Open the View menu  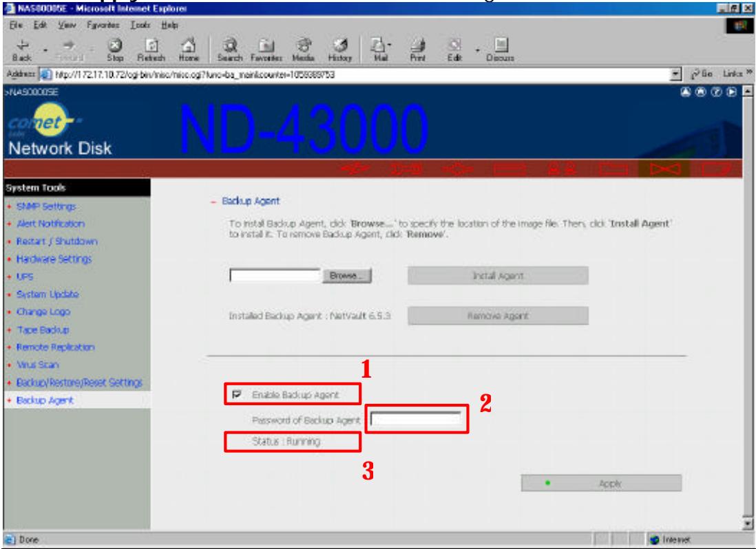coord(67,25)
